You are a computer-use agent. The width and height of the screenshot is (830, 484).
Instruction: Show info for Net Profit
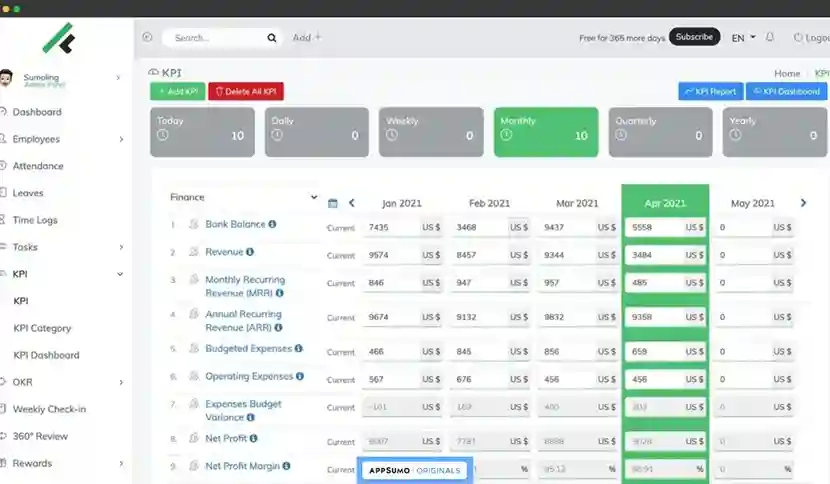click(254, 438)
